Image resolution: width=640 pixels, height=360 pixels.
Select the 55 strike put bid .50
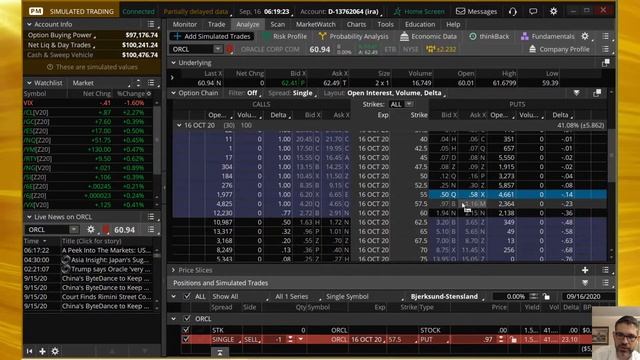(444, 195)
